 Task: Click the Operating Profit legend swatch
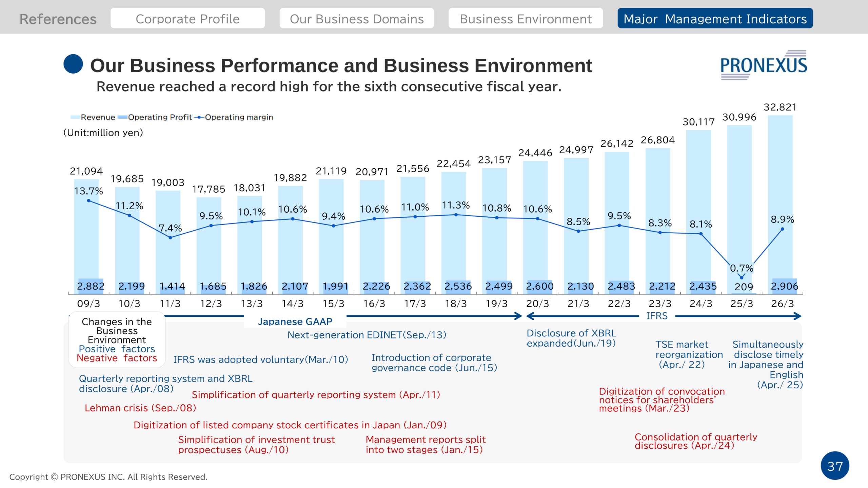[x=122, y=117]
